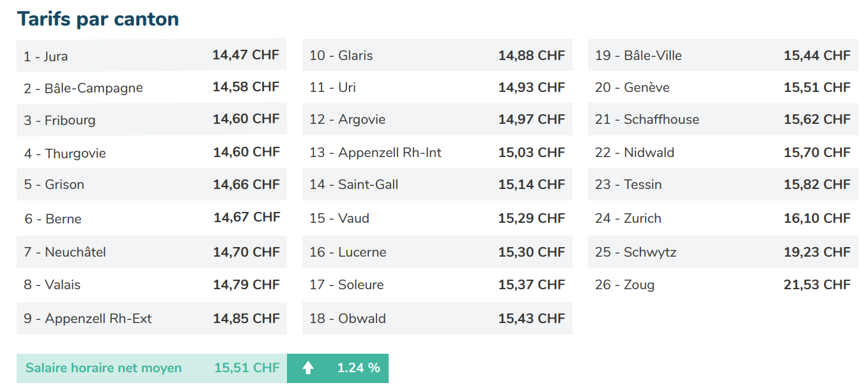The height and width of the screenshot is (392, 868).
Task: Click the white up-arrow icon beside 1.24 %
Action: [x=308, y=368]
